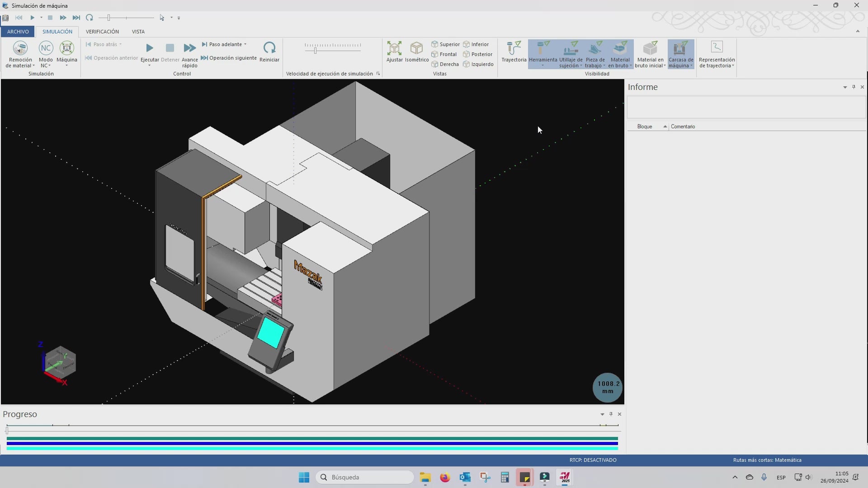The height and width of the screenshot is (488, 868).
Task: Click the Modo NC icon
Action: [x=46, y=48]
